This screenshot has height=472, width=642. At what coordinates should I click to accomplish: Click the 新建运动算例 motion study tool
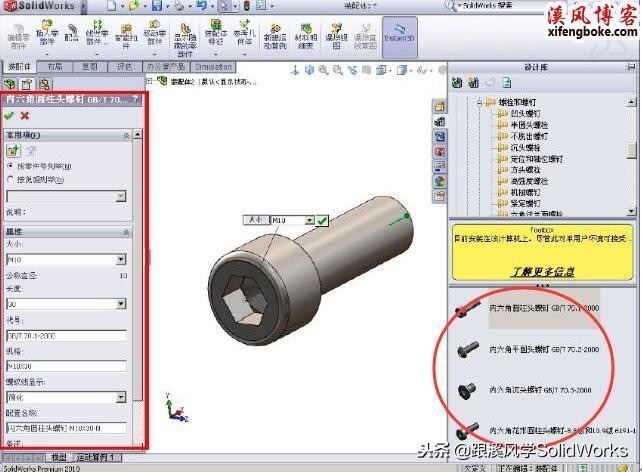tap(275, 36)
